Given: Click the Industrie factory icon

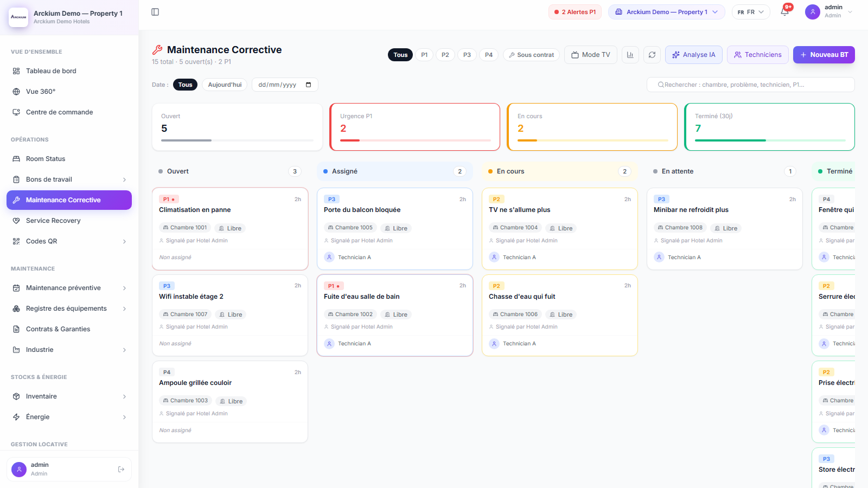Looking at the screenshot, I should 16,350.
